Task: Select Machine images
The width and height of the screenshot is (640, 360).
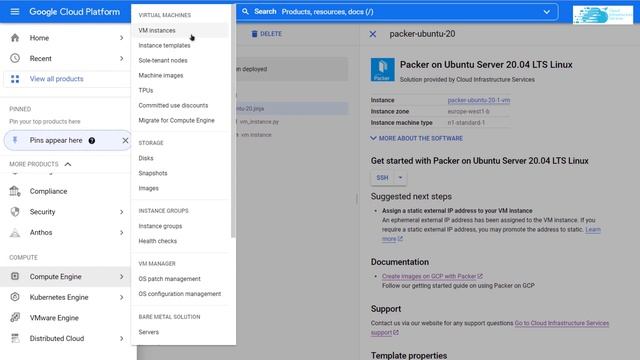Action: [161, 76]
